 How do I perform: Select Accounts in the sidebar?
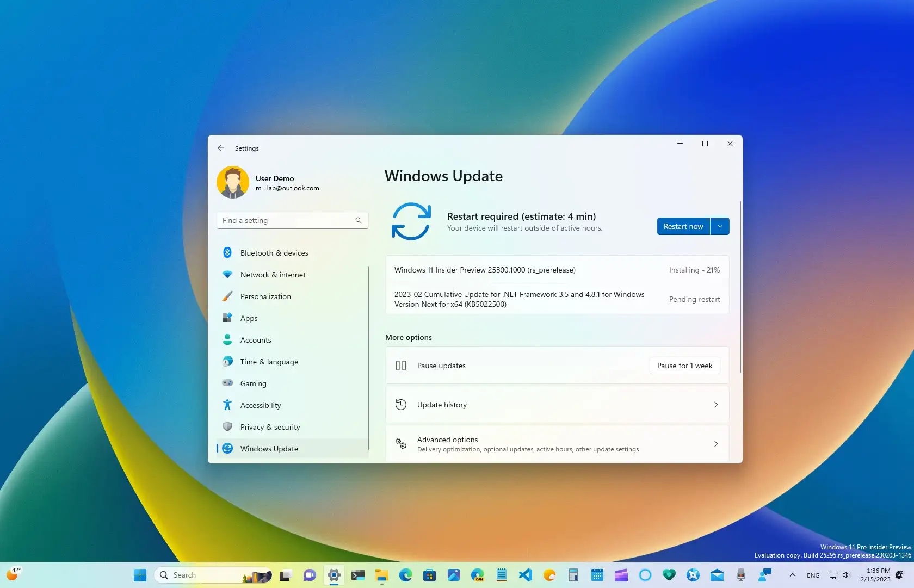(293, 340)
